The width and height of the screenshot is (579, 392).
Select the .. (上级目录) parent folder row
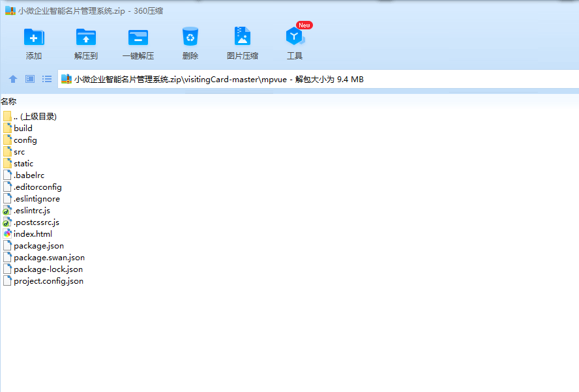click(29, 116)
